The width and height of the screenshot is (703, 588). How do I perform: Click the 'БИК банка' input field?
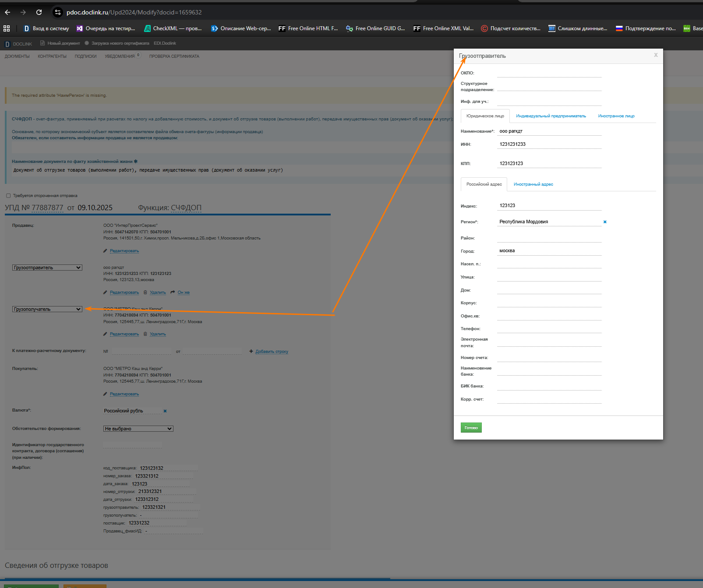[x=549, y=386]
